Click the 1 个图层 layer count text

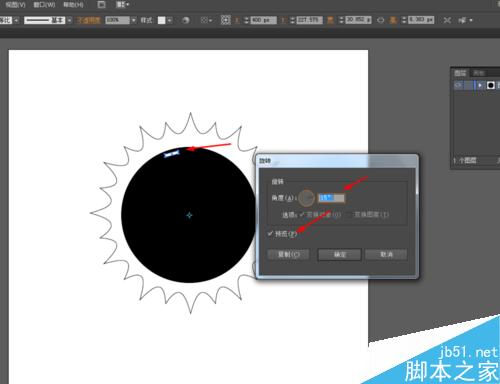[465, 160]
